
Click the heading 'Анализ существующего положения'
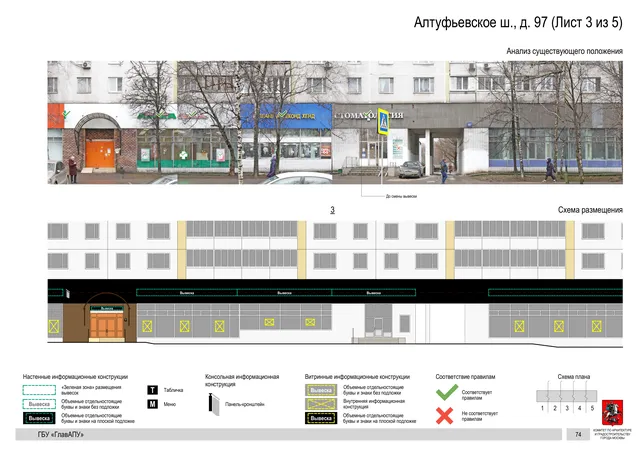click(564, 51)
